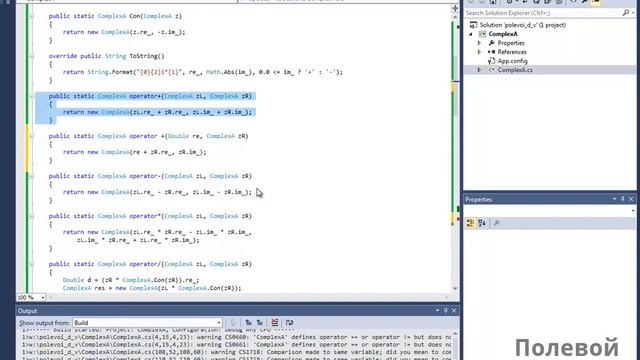Click 'override public String ToString()' line
The image size is (640, 360).
pyautogui.click(x=106, y=56)
